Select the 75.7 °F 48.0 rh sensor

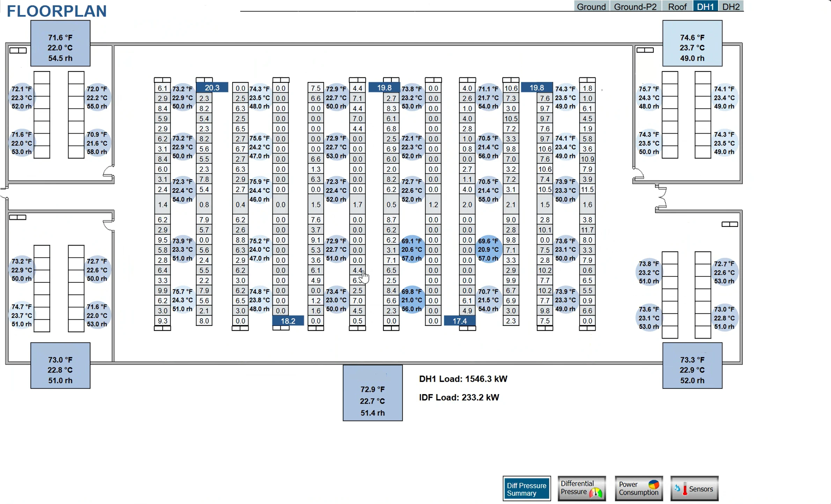pyautogui.click(x=649, y=97)
